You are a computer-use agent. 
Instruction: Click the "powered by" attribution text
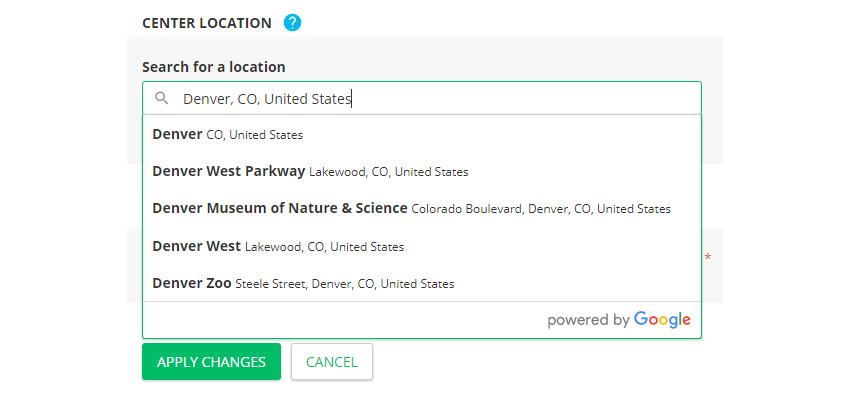tap(588, 320)
